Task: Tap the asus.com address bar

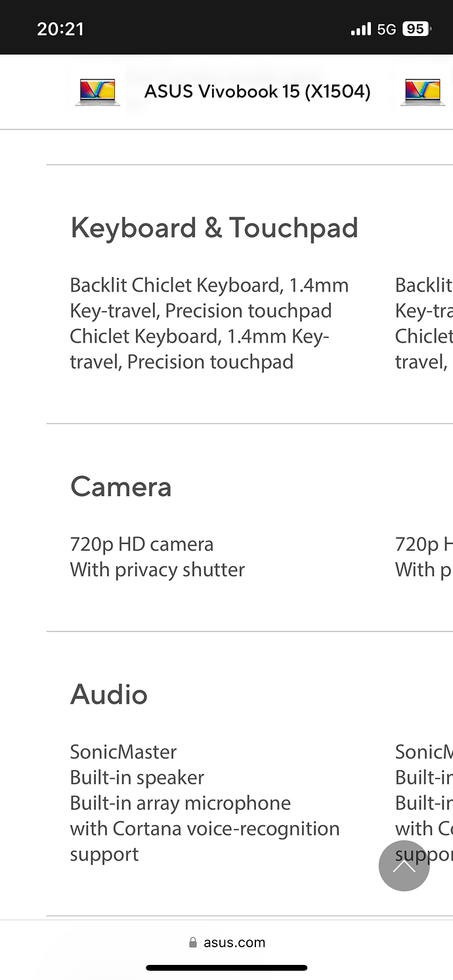Action: (226, 943)
